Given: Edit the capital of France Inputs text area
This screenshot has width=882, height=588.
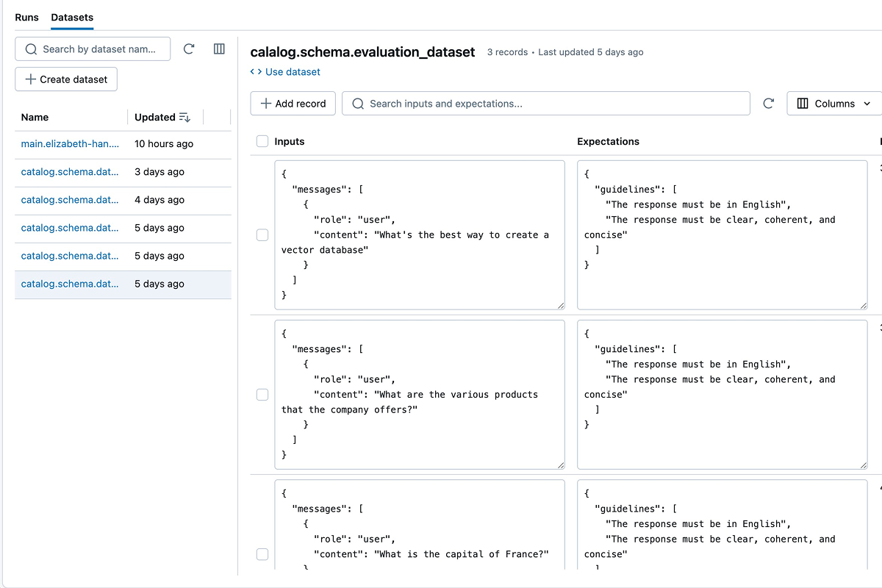Looking at the screenshot, I should (x=420, y=525).
